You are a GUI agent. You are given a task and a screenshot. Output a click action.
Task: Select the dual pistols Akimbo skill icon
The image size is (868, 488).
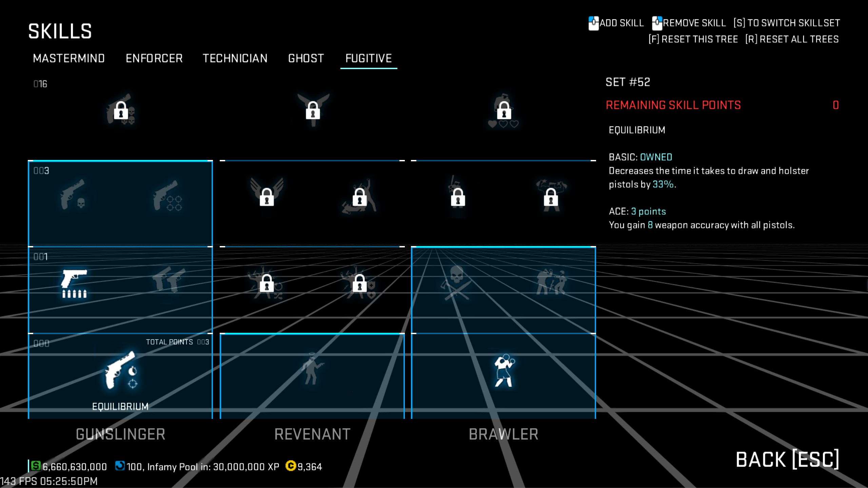pos(169,280)
